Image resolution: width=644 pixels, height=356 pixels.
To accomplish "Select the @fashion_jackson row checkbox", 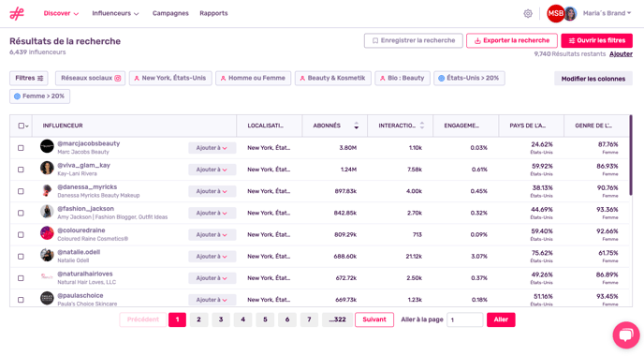I will tap(21, 214).
